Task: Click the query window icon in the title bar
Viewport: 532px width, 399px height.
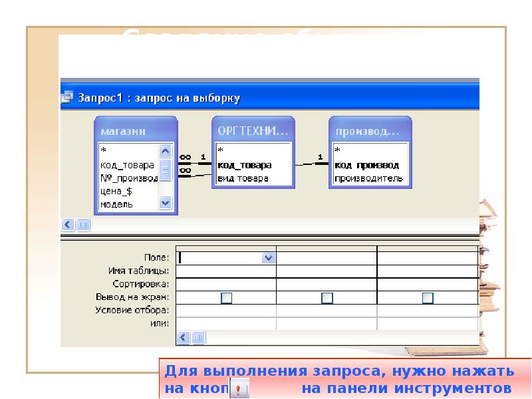Action: point(67,98)
